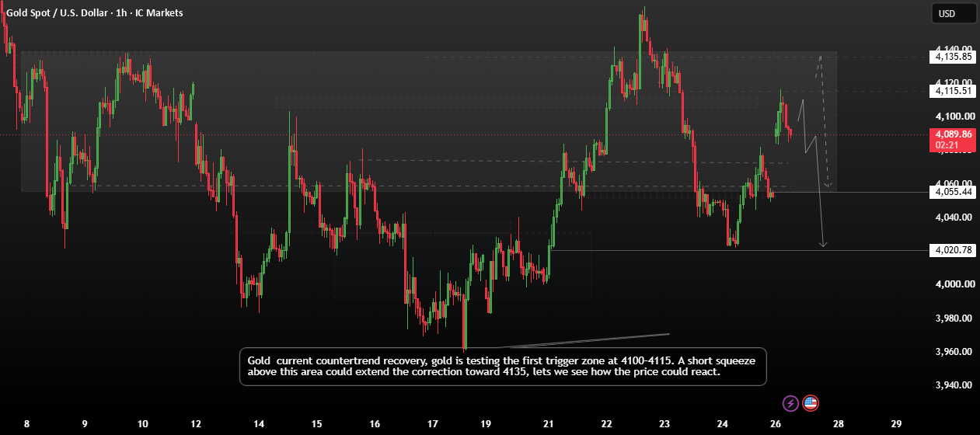Click date 21 on the time axis
The width and height of the screenshot is (980, 435).
click(x=549, y=424)
